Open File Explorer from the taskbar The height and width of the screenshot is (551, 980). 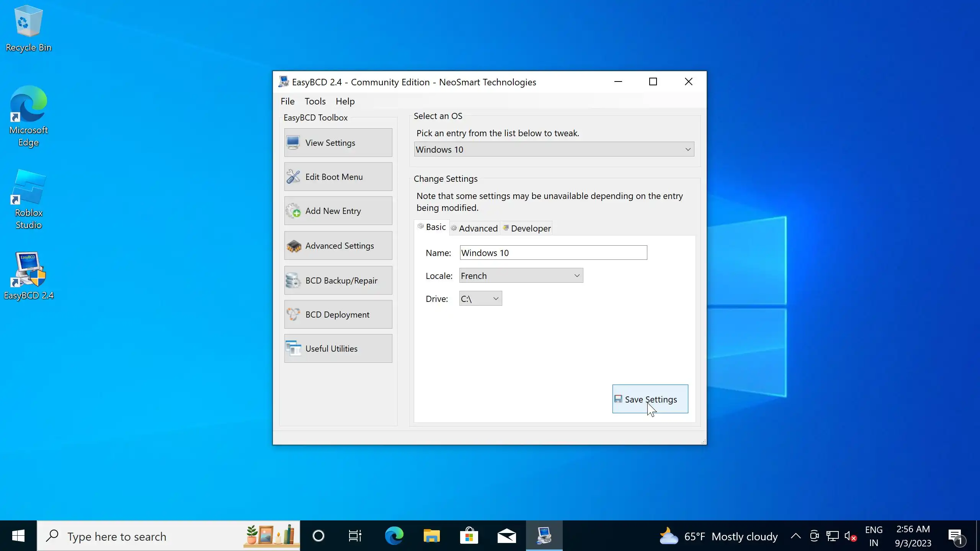pos(431,536)
